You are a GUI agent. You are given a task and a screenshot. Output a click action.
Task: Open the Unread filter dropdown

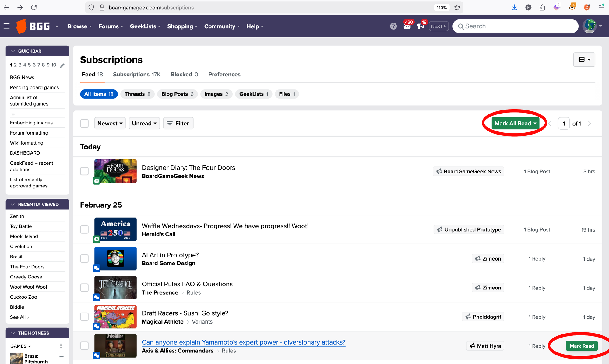pyautogui.click(x=144, y=123)
